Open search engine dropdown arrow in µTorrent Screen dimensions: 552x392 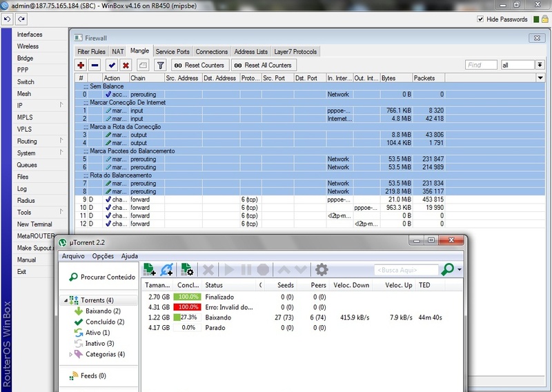point(460,270)
